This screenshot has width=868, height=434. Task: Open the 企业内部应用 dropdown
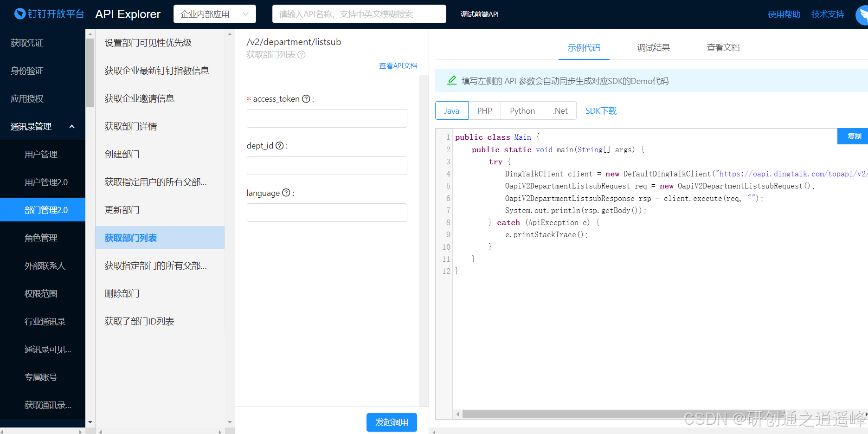[214, 13]
